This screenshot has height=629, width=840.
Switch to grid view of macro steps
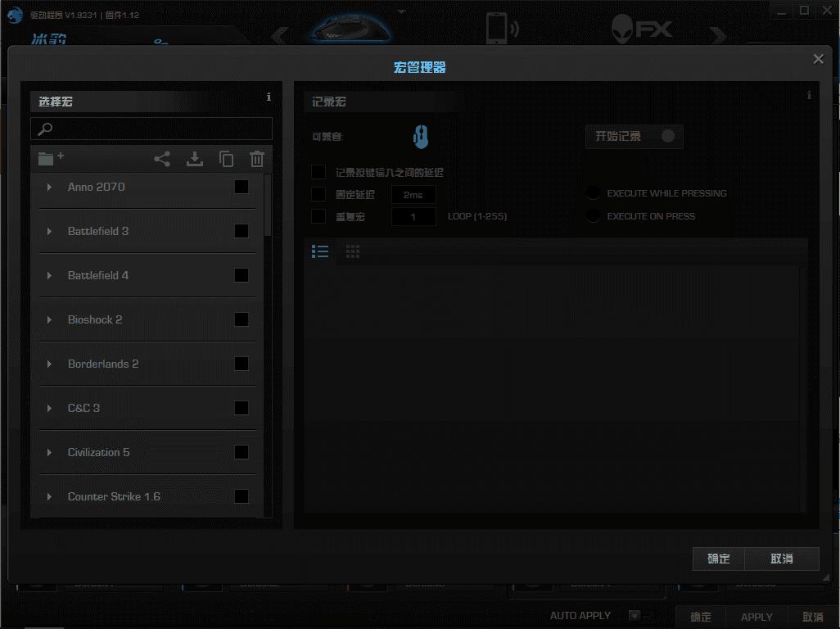coord(353,251)
